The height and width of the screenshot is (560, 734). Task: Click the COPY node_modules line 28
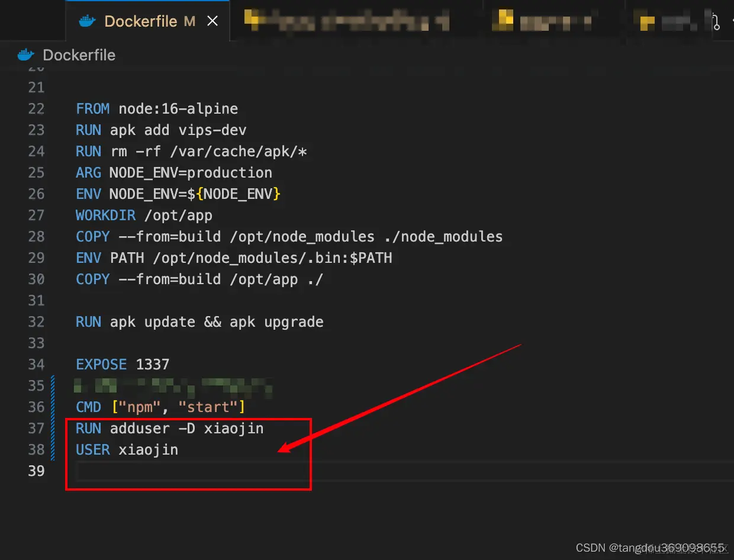click(x=289, y=237)
